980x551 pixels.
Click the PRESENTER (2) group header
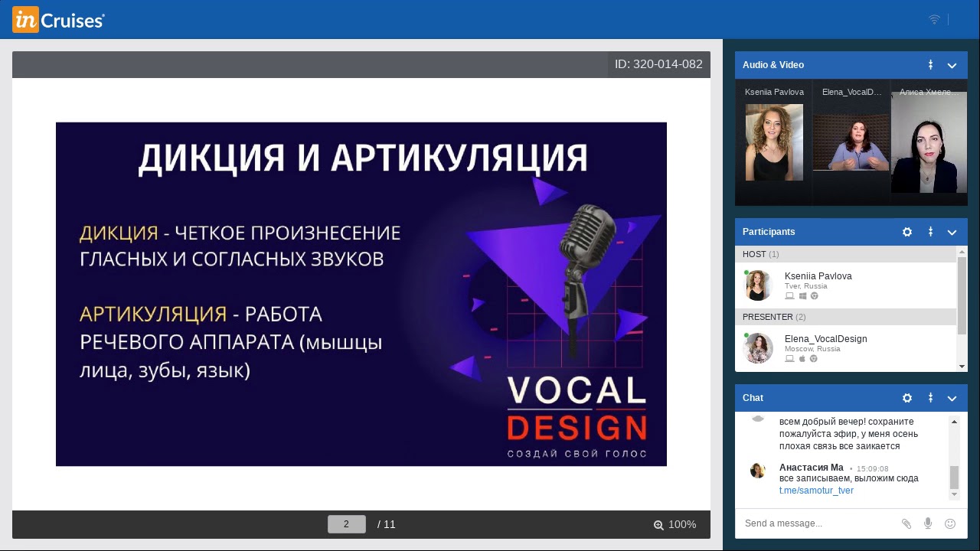845,317
